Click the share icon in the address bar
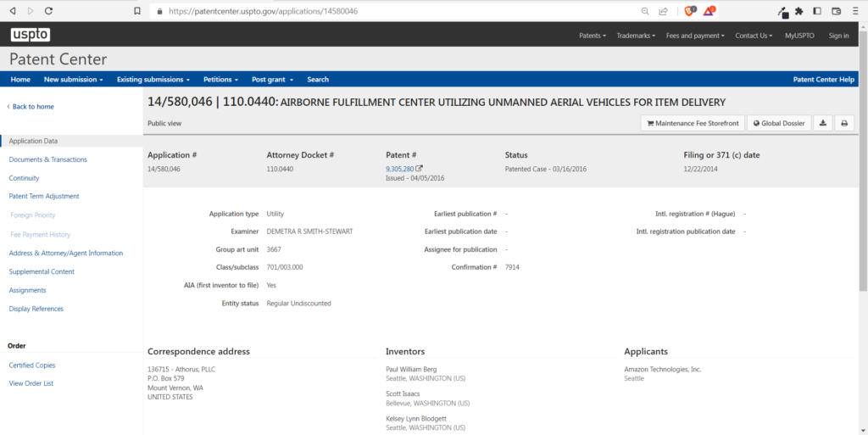The image size is (868, 435). (663, 11)
